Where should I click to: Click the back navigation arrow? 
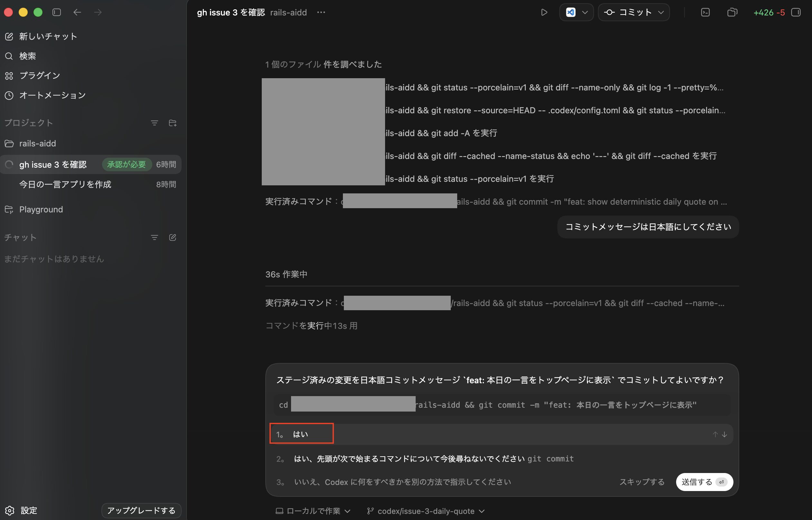coord(77,13)
